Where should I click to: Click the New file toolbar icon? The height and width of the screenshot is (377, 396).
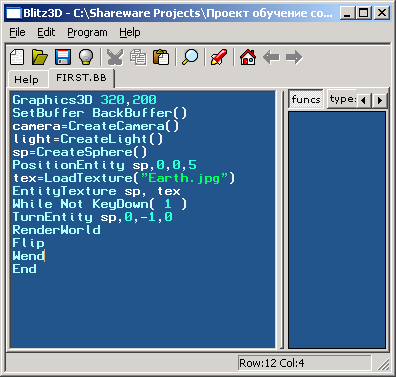17,57
